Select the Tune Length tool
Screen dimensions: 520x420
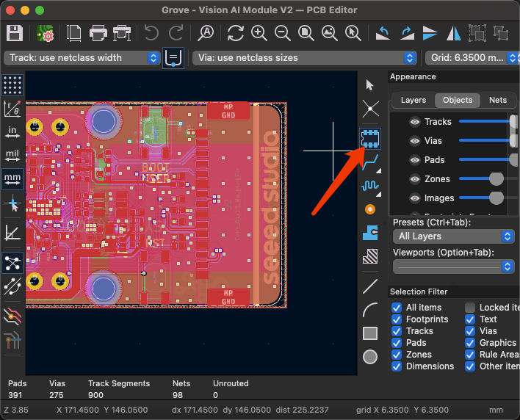point(370,186)
